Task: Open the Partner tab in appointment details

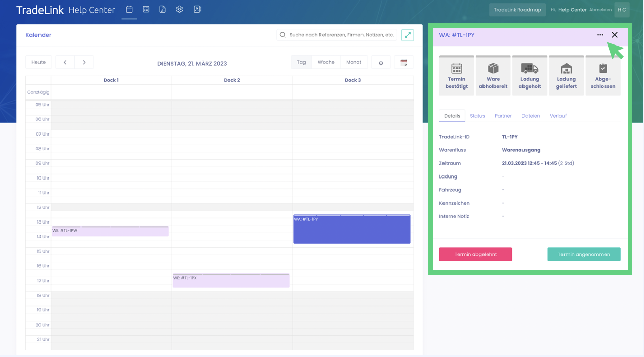Action: 503,116
